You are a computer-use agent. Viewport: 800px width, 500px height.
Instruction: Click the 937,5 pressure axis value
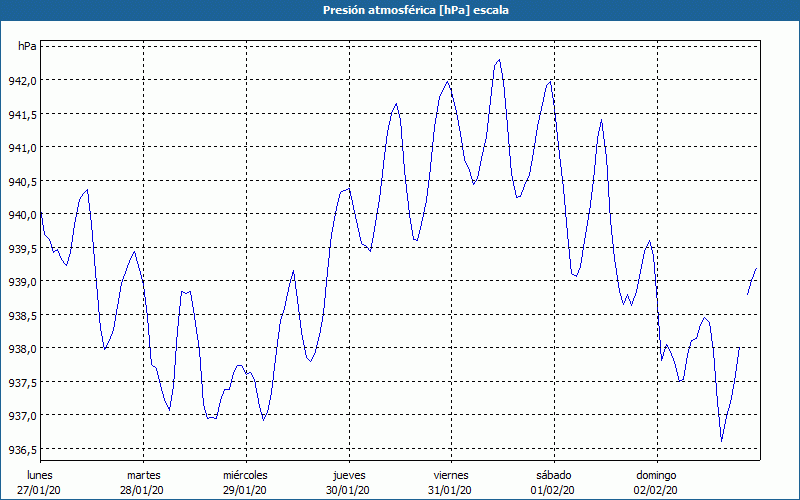[23, 382]
